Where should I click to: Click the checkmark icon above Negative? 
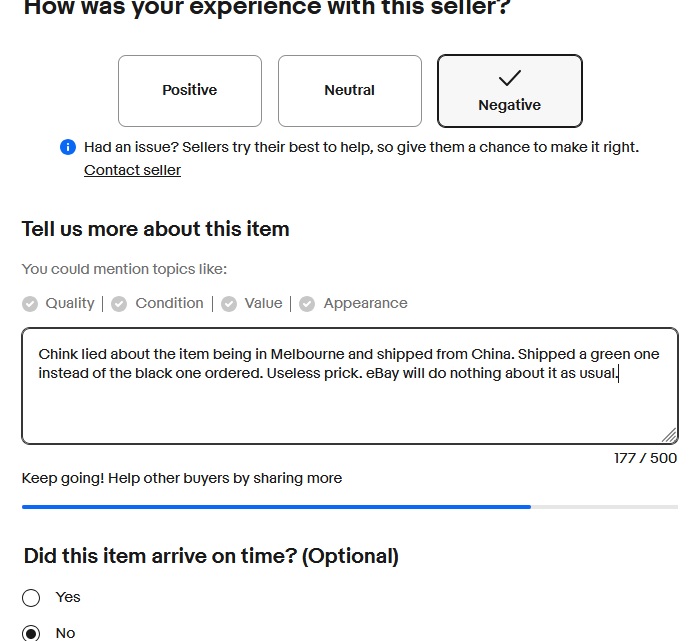510,78
